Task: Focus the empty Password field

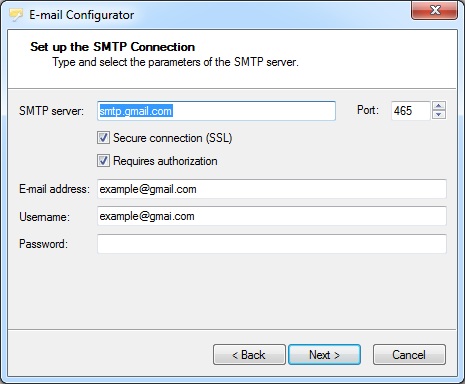Action: (272, 244)
